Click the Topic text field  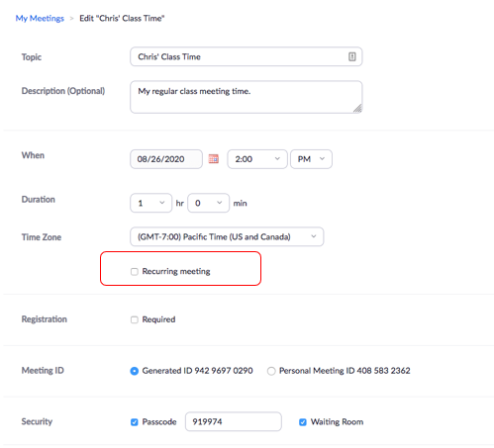(x=247, y=56)
